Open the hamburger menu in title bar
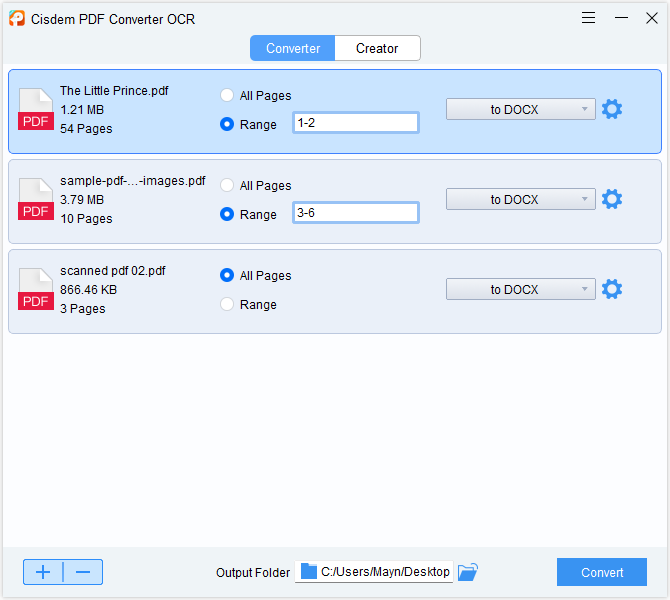 click(588, 18)
